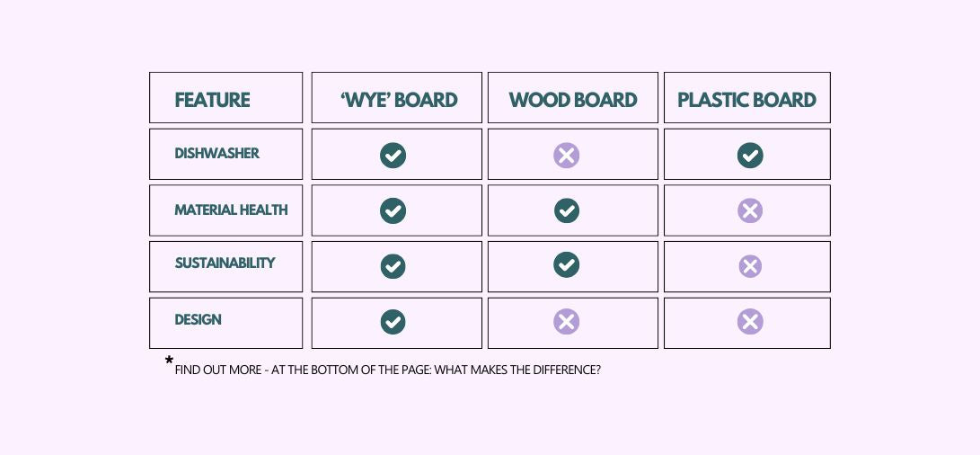This screenshot has width=980, height=455.
Task: Select the PLASTIC BOARD column header
Action: point(746,100)
